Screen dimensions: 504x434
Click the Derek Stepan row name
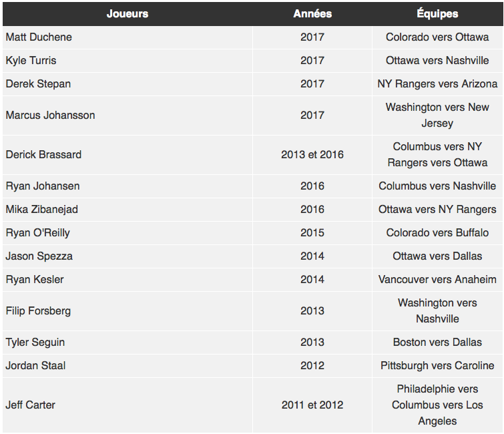[x=128, y=84]
